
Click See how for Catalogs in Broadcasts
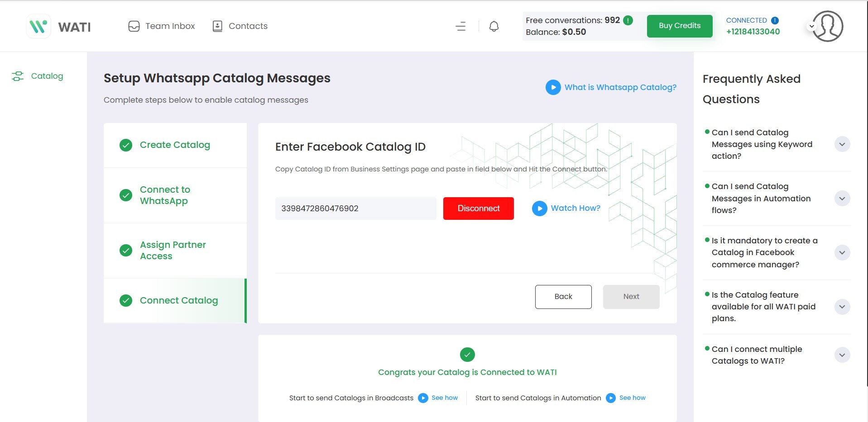click(x=445, y=398)
